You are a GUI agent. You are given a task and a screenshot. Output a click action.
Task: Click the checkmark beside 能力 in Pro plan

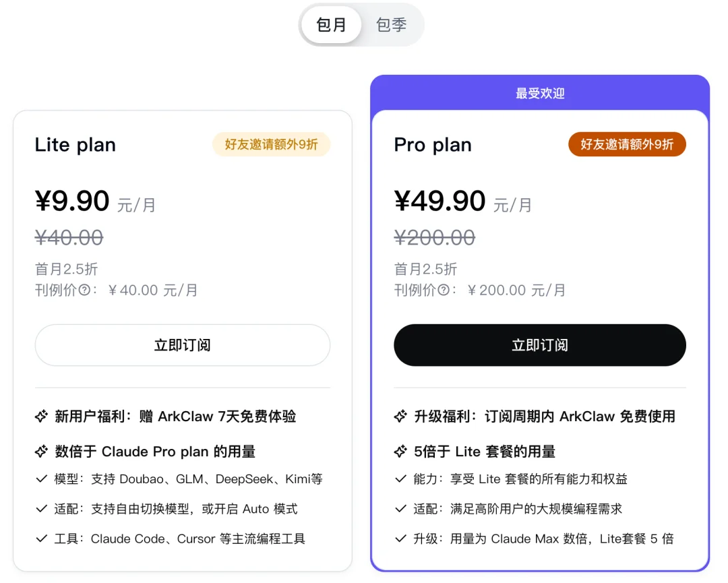401,480
